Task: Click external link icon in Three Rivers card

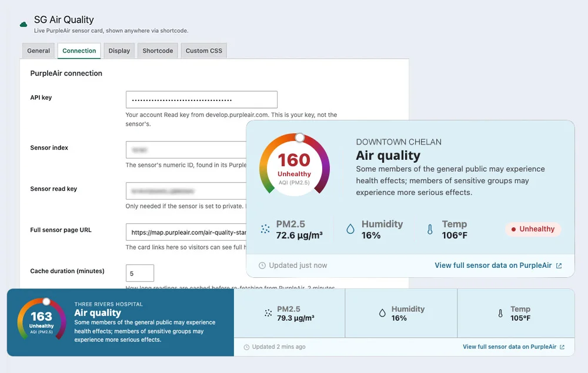Action: 562,347
